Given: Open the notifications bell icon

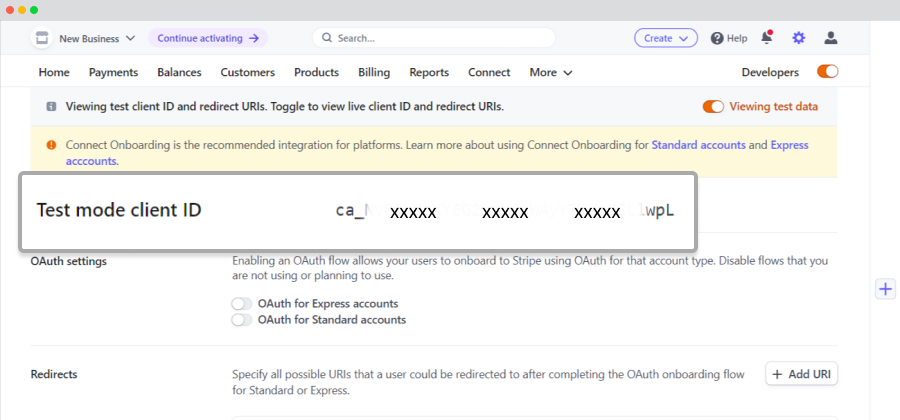Looking at the screenshot, I should [x=767, y=38].
